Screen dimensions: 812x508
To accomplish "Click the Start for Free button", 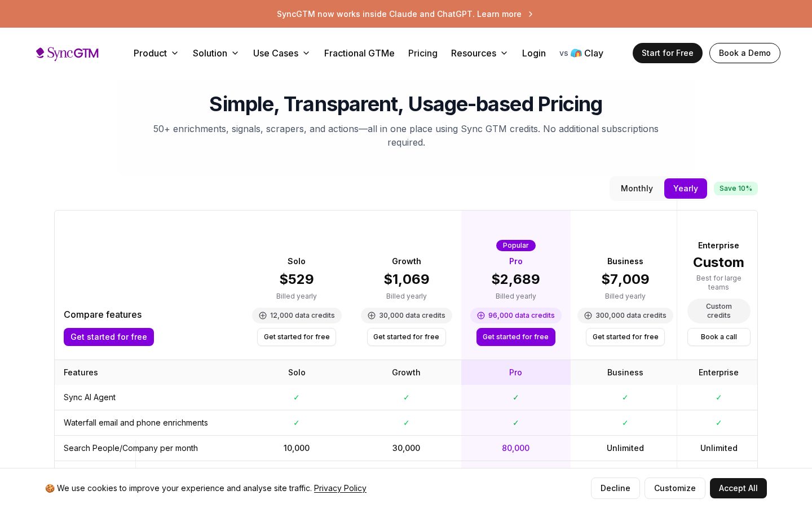I will tap(668, 53).
